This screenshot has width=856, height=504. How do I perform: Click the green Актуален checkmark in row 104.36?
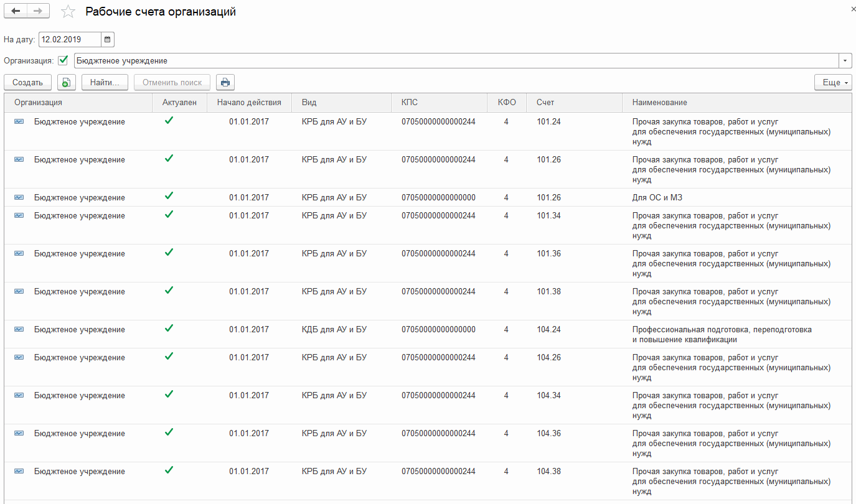pos(169,432)
